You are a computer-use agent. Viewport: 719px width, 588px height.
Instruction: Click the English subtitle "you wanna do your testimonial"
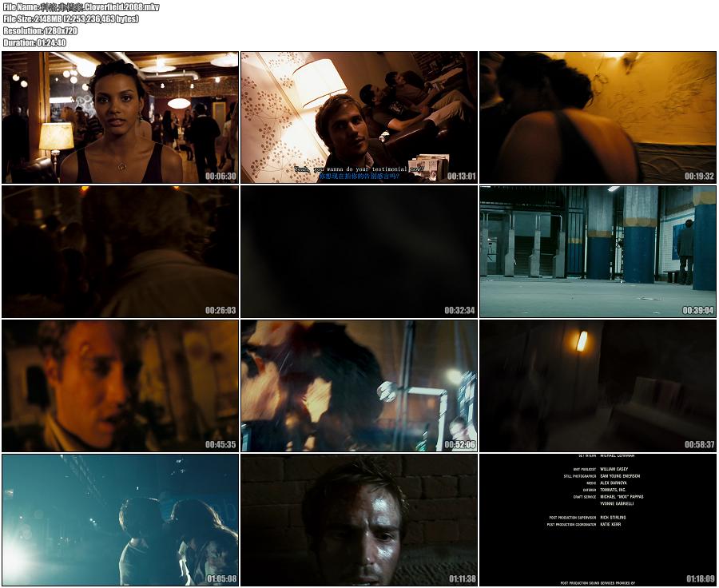click(x=361, y=169)
